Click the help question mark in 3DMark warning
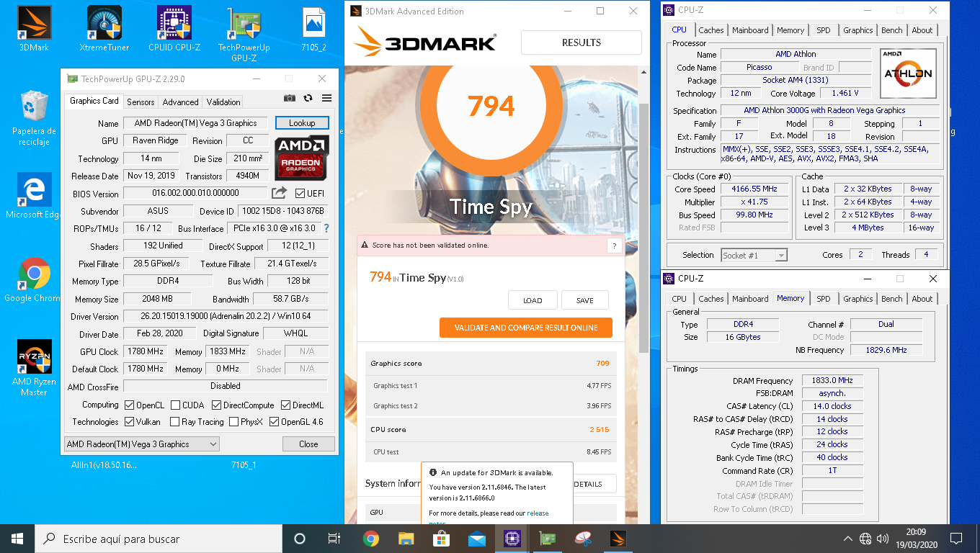 [614, 246]
